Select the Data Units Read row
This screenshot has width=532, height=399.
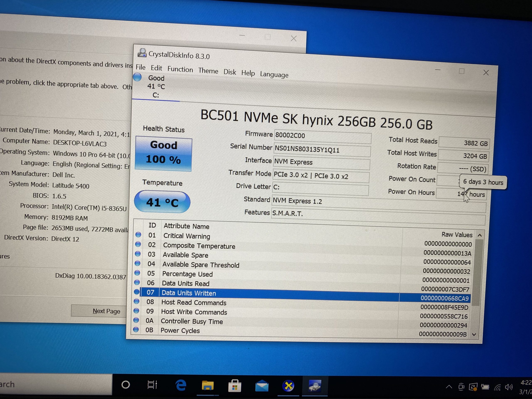pyautogui.click(x=302, y=286)
